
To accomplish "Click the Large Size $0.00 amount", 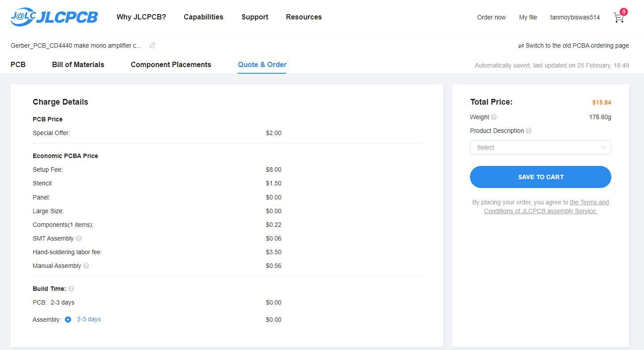I will (273, 211).
